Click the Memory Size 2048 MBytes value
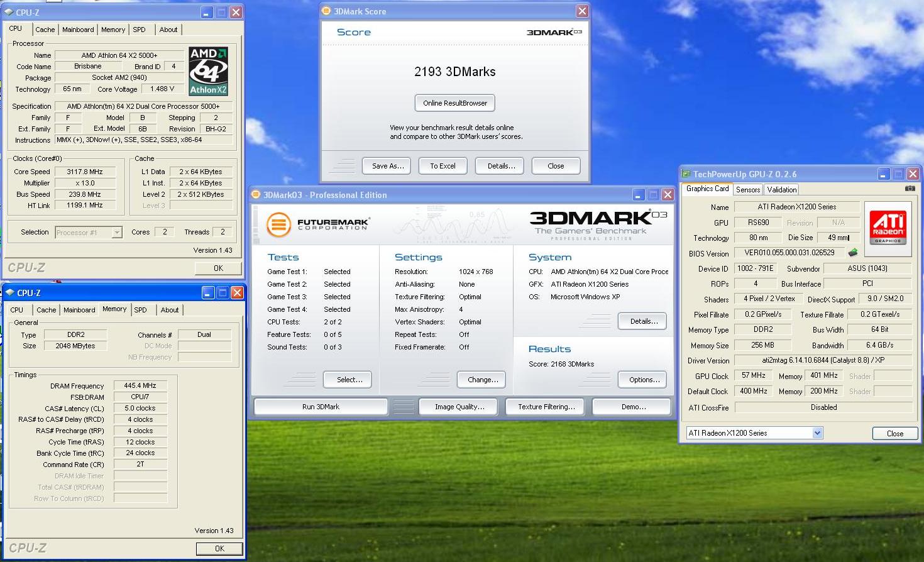Screen dimensions: 924x562 (75, 346)
